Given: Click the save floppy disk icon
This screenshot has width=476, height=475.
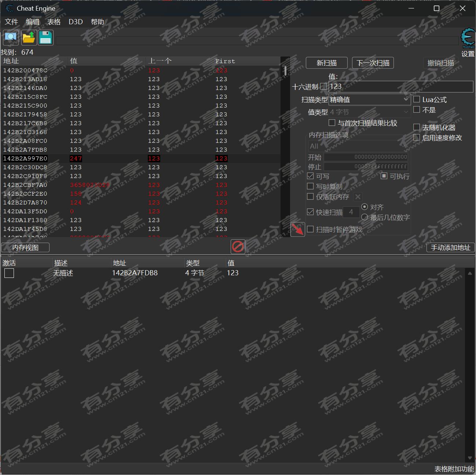Looking at the screenshot, I should pyautogui.click(x=45, y=37).
